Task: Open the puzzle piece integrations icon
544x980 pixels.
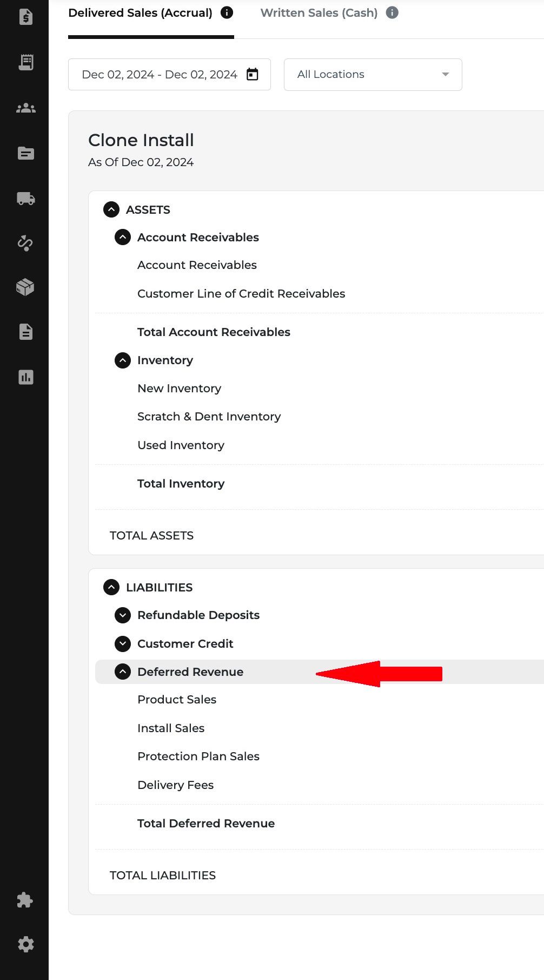Action: [x=25, y=900]
